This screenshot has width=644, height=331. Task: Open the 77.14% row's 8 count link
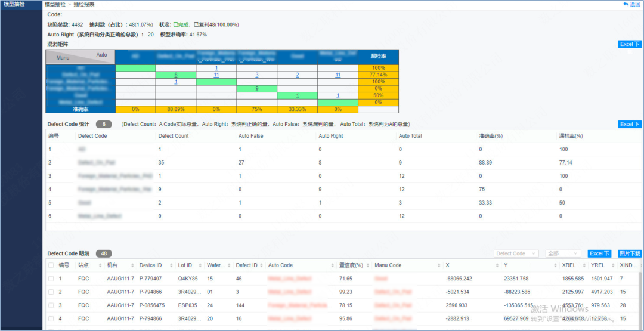(176, 75)
